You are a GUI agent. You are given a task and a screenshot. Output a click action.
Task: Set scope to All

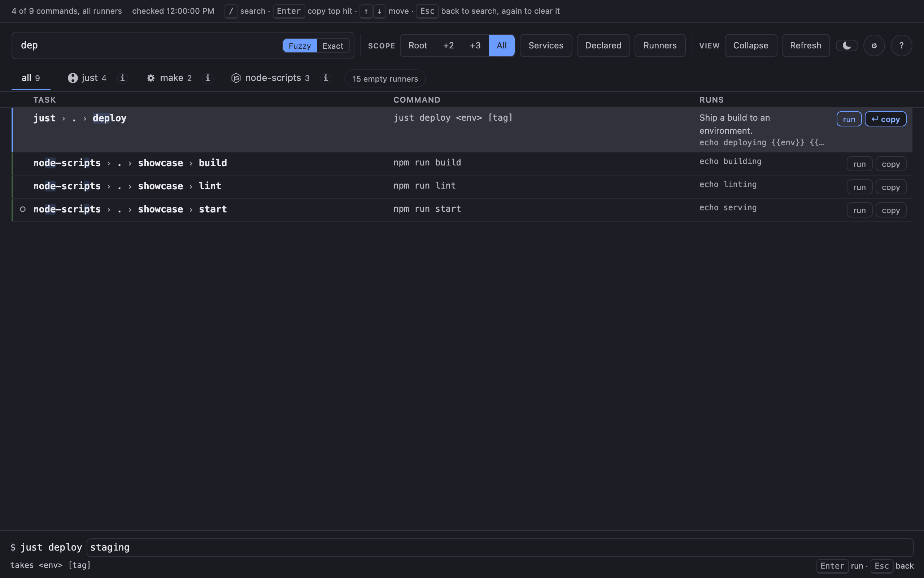(x=501, y=46)
